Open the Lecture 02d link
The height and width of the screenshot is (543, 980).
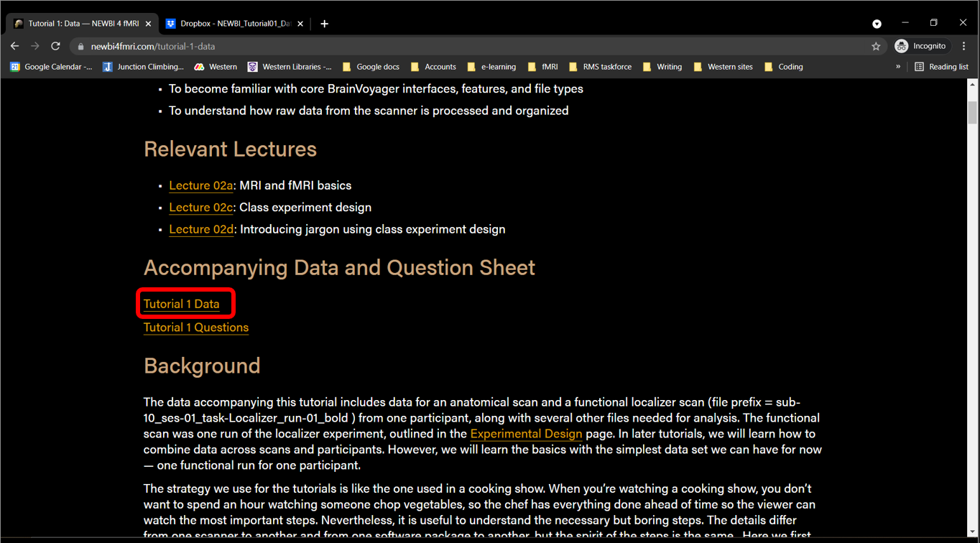tap(202, 229)
